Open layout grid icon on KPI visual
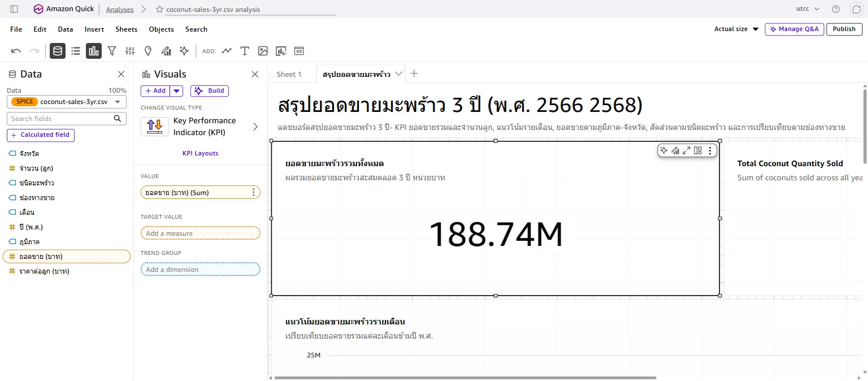 (x=698, y=150)
